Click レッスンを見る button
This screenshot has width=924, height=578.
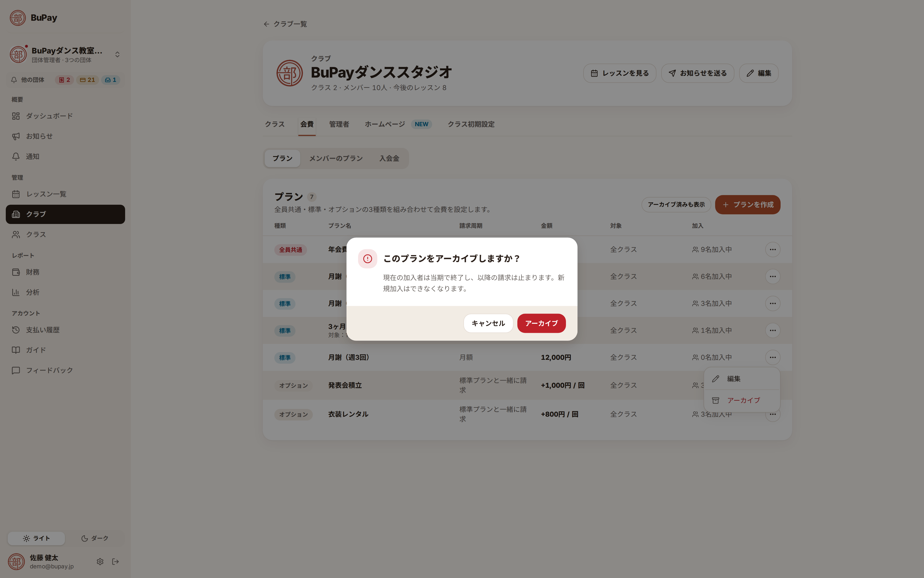point(619,73)
